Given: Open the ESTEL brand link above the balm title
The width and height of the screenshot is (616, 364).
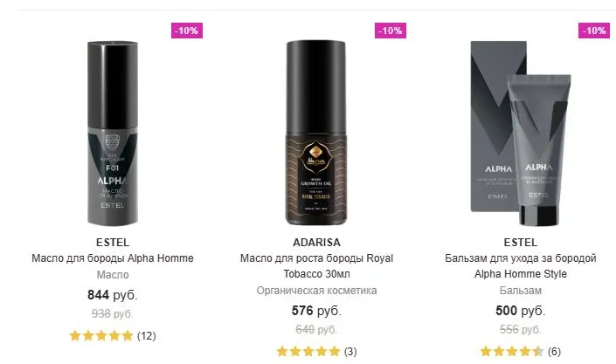Looking at the screenshot, I should coord(521,243).
